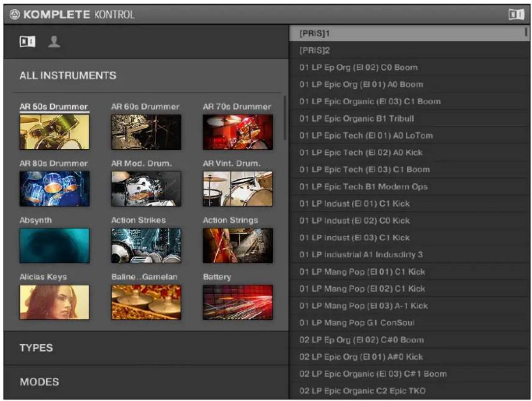Screen dimensions: 532x401
Task: Select 01 LP Ep Org (El 02) C0 Boom
Action: tap(409, 67)
